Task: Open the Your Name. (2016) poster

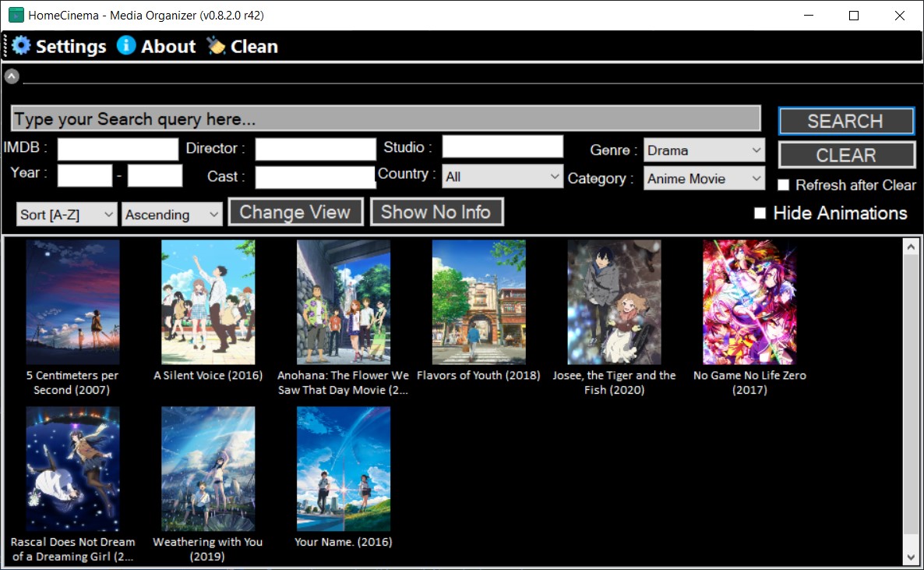Action: [344, 469]
